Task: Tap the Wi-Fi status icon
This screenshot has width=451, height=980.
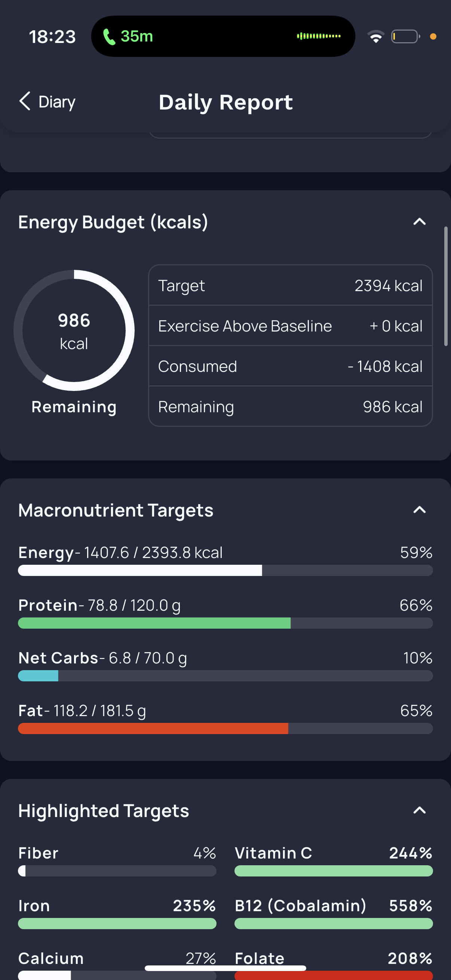Action: pos(375,37)
